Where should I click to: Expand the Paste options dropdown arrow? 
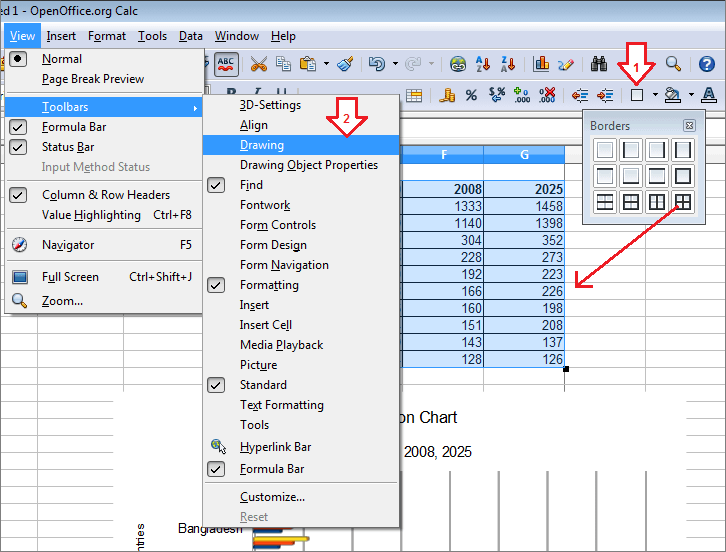[326, 64]
